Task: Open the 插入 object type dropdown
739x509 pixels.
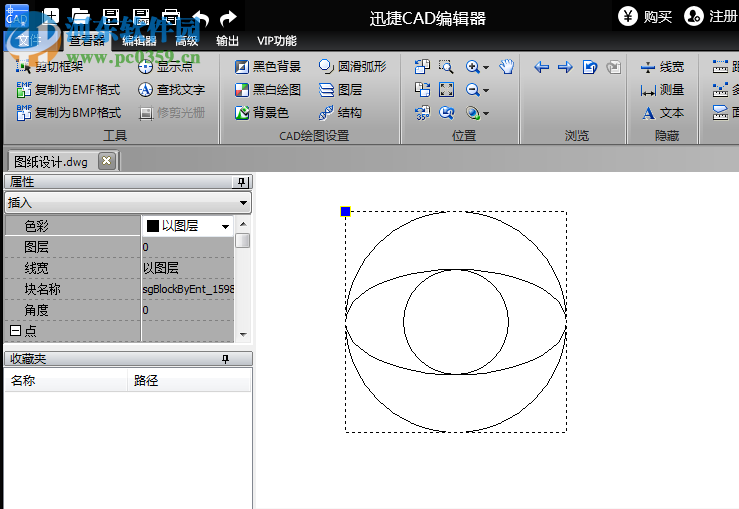Action: pos(243,203)
